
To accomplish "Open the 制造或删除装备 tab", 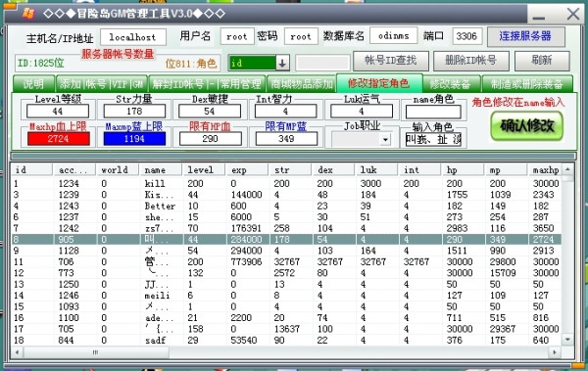I will click(527, 84).
